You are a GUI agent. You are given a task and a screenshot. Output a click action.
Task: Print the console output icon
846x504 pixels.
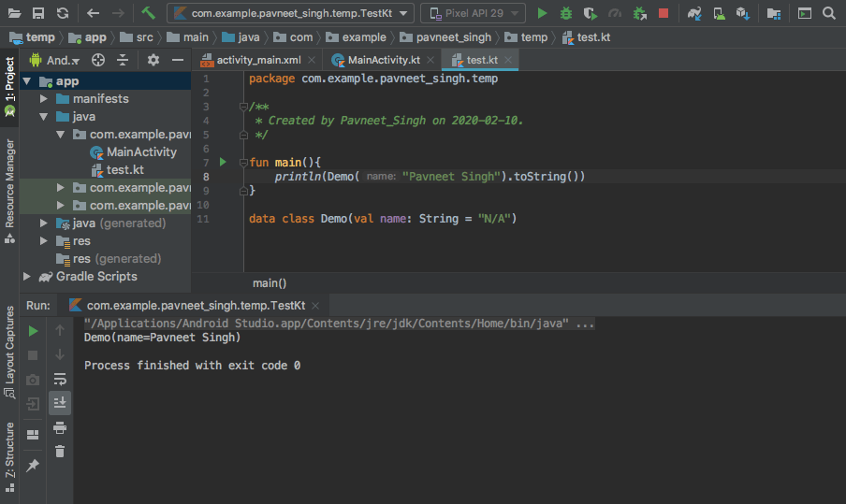click(60, 427)
